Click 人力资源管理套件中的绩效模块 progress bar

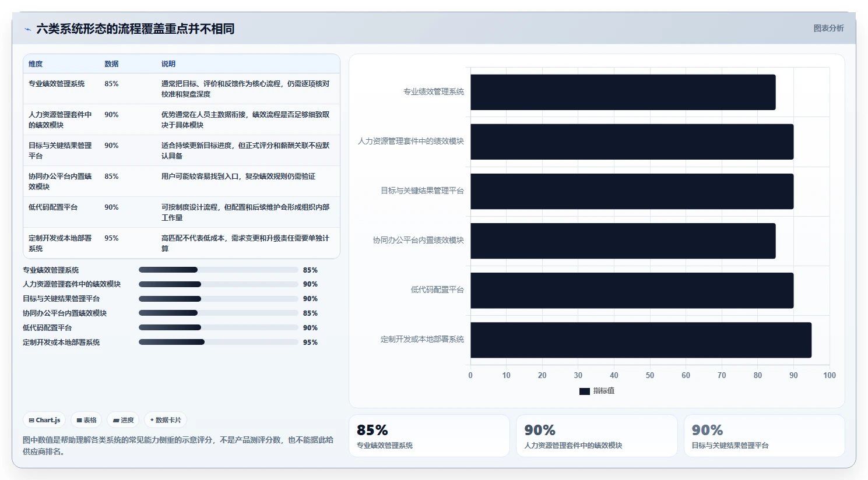[219, 284]
